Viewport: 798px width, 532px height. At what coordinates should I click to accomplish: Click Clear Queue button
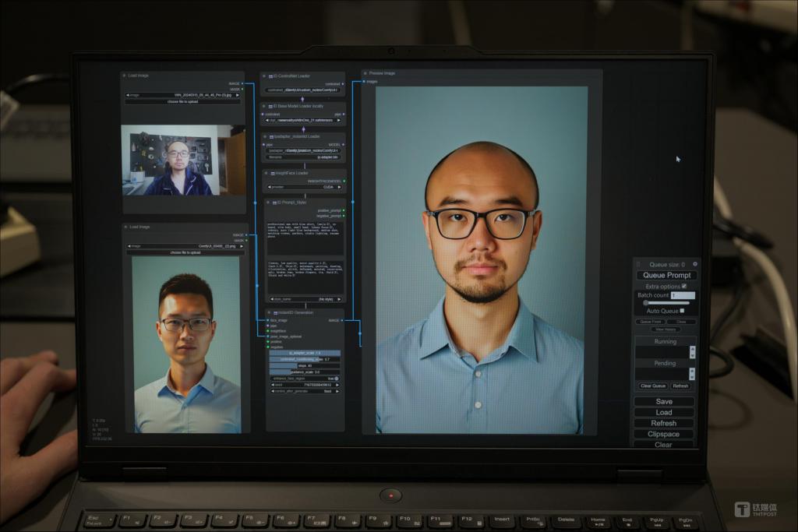(653, 386)
